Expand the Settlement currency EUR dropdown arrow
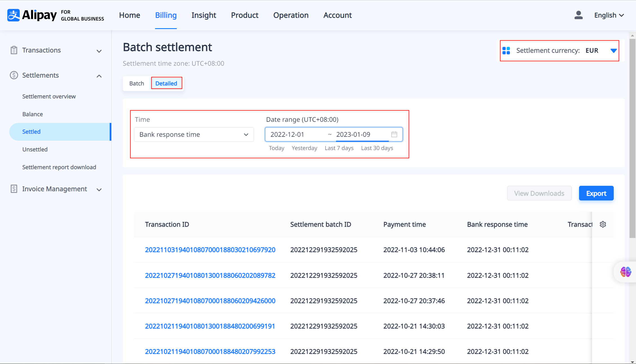The height and width of the screenshot is (364, 636). pyautogui.click(x=613, y=51)
